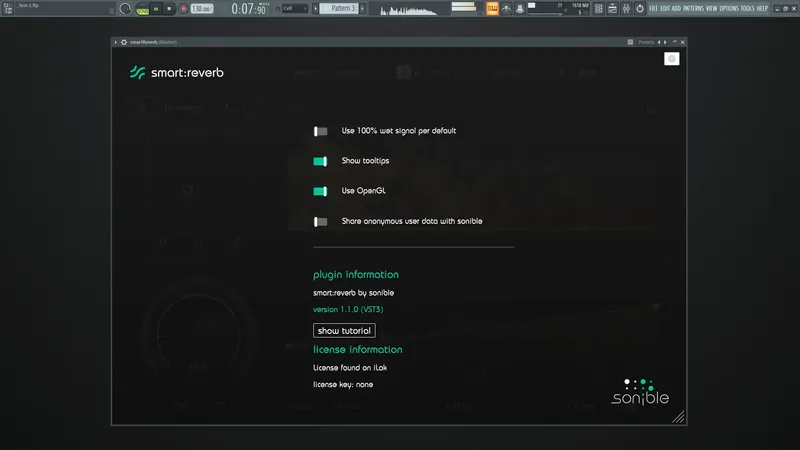The image size is (800, 450).
Task: Toggle the orange playlist view button
Action: point(492,9)
